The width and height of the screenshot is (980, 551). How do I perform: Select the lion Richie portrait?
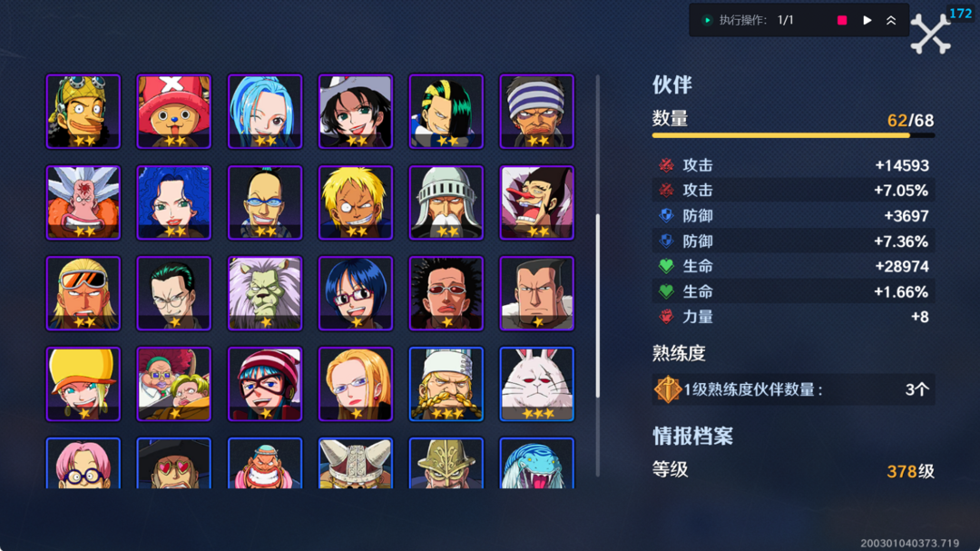pos(265,293)
